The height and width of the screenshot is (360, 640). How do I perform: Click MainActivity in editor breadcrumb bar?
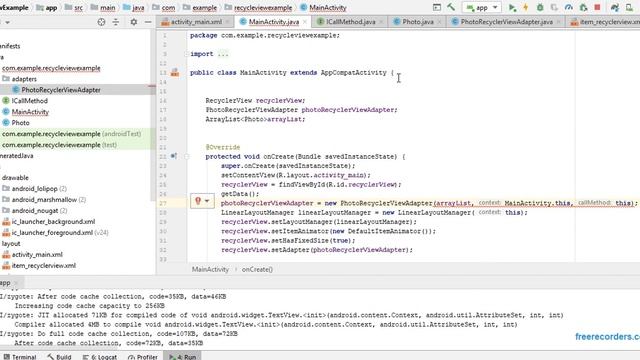pyautogui.click(x=210, y=269)
